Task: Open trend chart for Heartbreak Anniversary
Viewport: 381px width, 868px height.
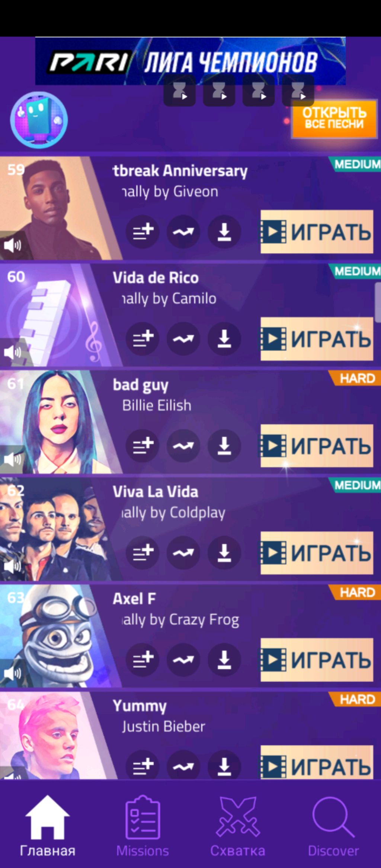Action: (x=183, y=232)
